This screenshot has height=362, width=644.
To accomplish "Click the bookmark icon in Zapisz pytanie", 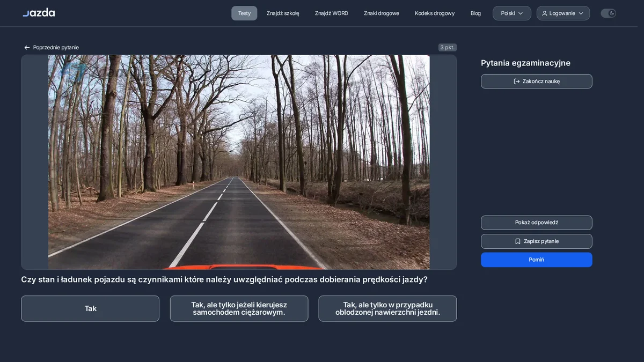I will (518, 241).
